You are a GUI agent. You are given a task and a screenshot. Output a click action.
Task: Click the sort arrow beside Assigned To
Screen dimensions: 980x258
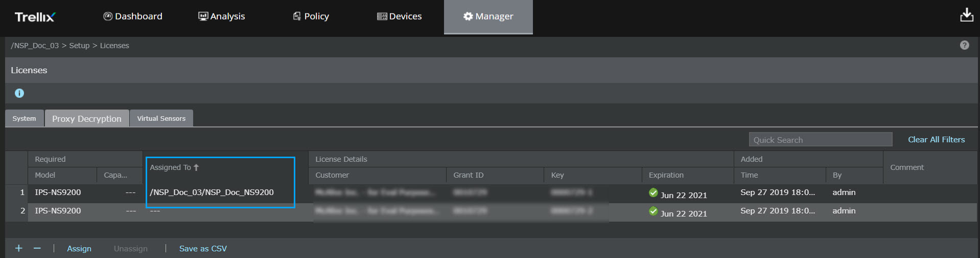coord(196,167)
